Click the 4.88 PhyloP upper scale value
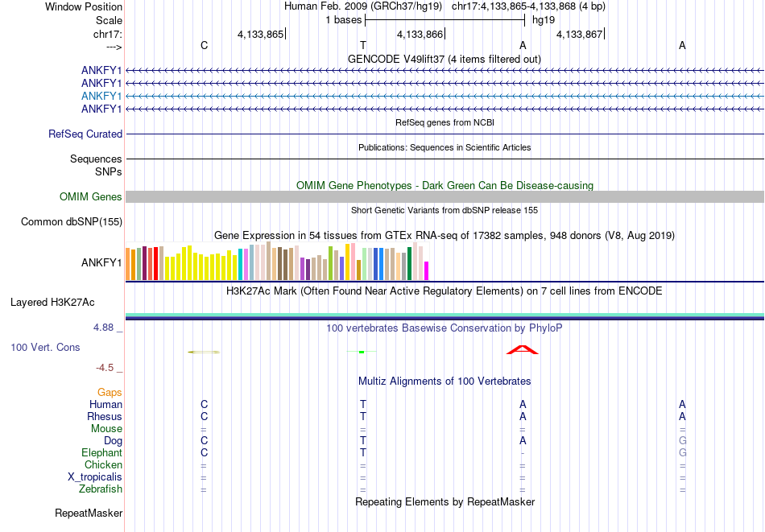 103,328
